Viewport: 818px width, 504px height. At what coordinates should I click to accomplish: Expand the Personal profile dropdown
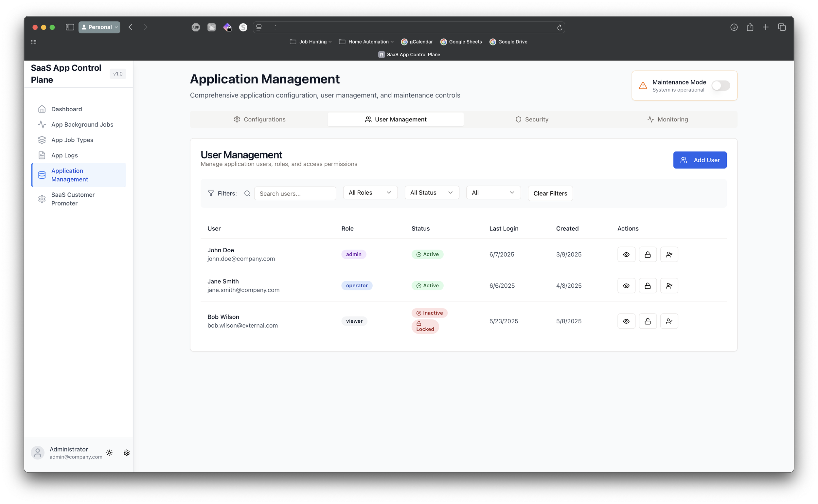pyautogui.click(x=99, y=27)
